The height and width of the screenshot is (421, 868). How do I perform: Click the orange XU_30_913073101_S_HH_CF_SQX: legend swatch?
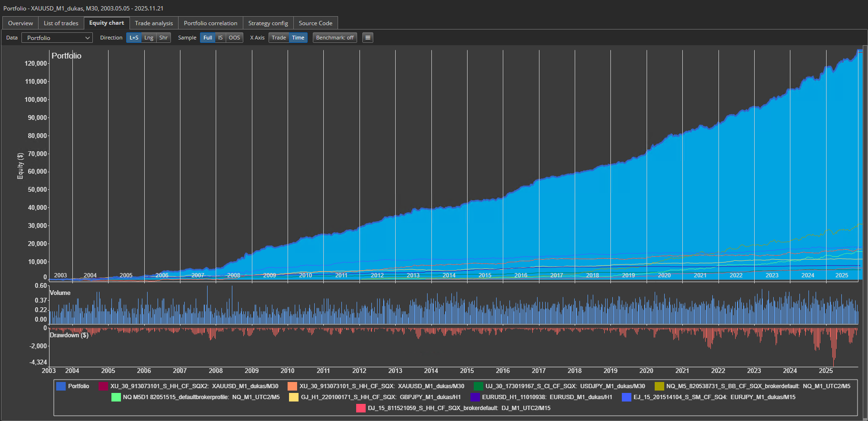point(292,386)
